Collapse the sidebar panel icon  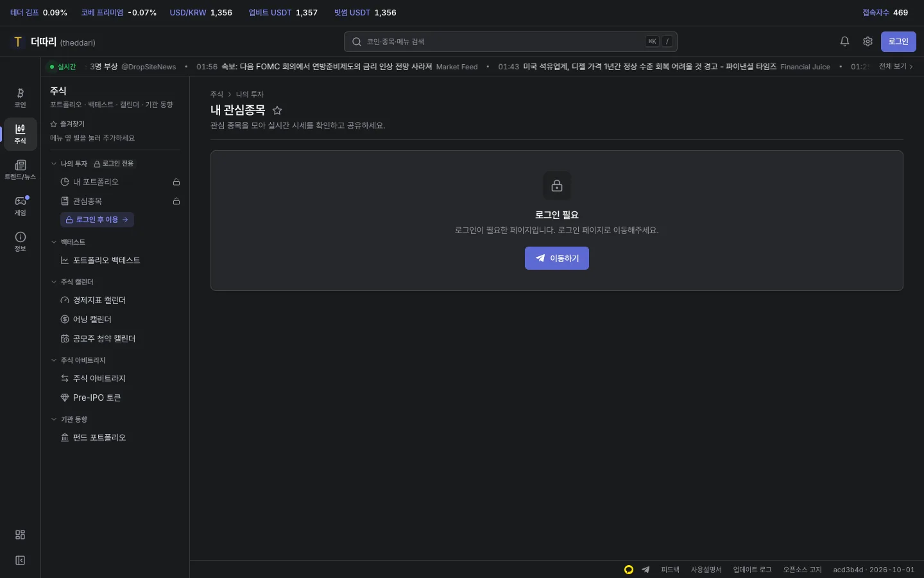tap(20, 561)
